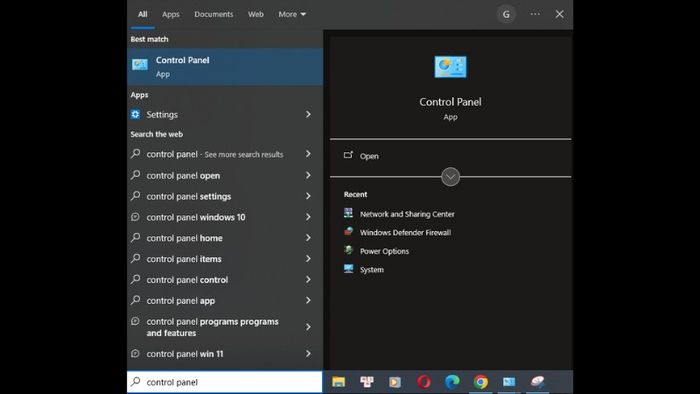The image size is (700, 394).
Task: Expand arrow for 'control panel win 11'
Action: click(x=308, y=354)
